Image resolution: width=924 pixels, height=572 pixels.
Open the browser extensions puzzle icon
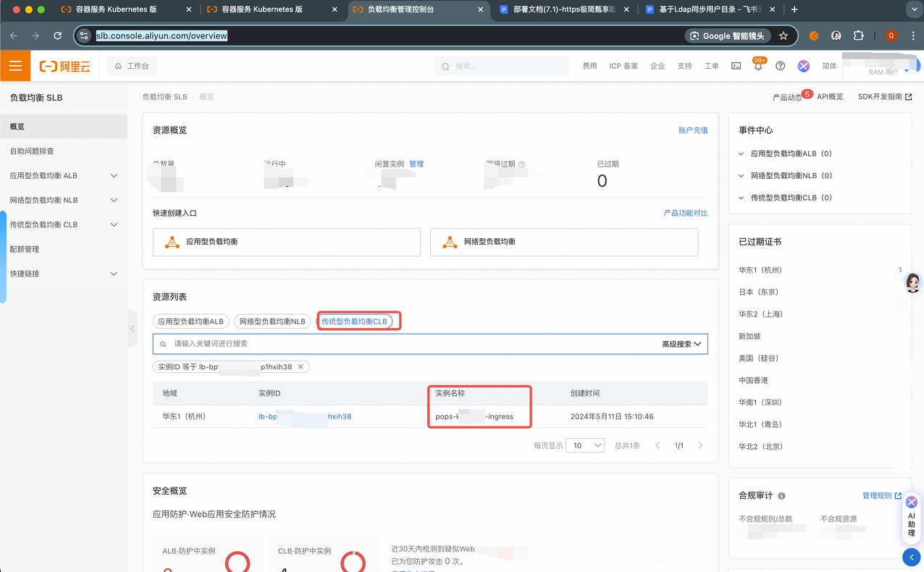[x=859, y=35]
